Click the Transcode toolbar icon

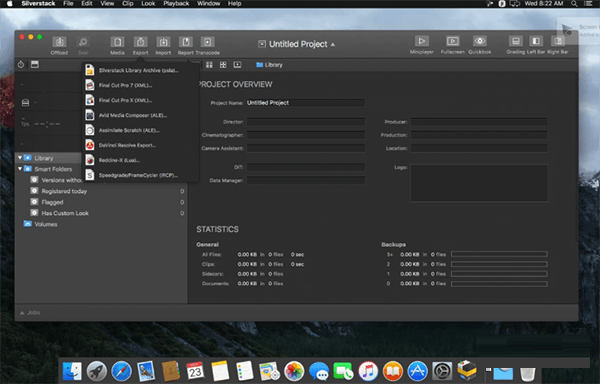click(x=207, y=42)
